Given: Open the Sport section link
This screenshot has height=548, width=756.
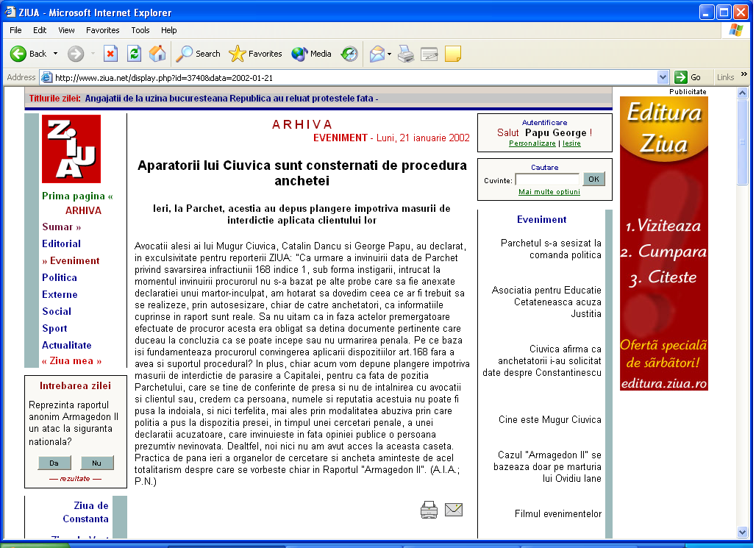Looking at the screenshot, I should point(54,329).
